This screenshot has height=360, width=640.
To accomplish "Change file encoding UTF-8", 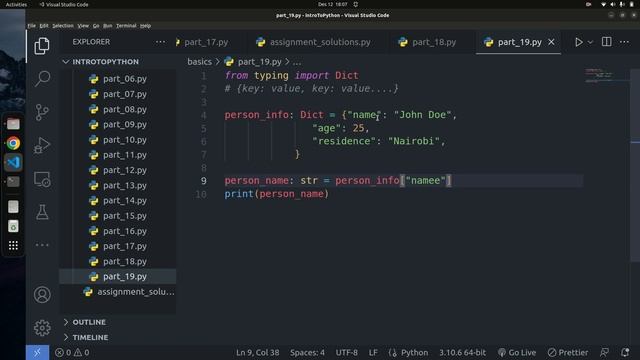I will [347, 353].
